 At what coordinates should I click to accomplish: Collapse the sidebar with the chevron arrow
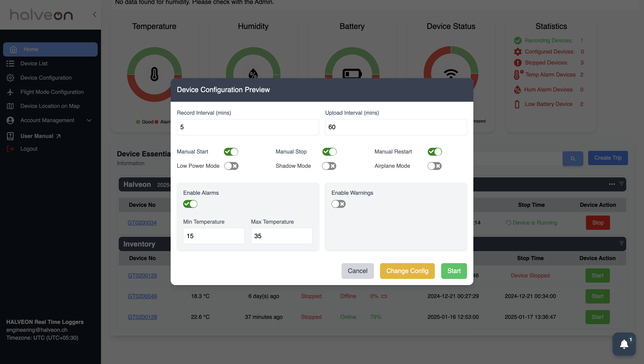click(x=94, y=14)
